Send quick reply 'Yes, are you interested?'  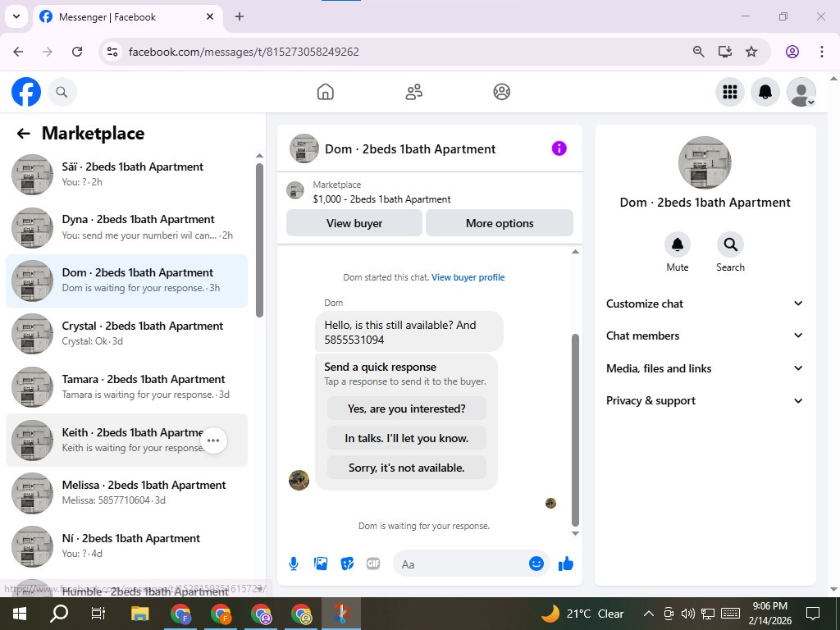(407, 409)
